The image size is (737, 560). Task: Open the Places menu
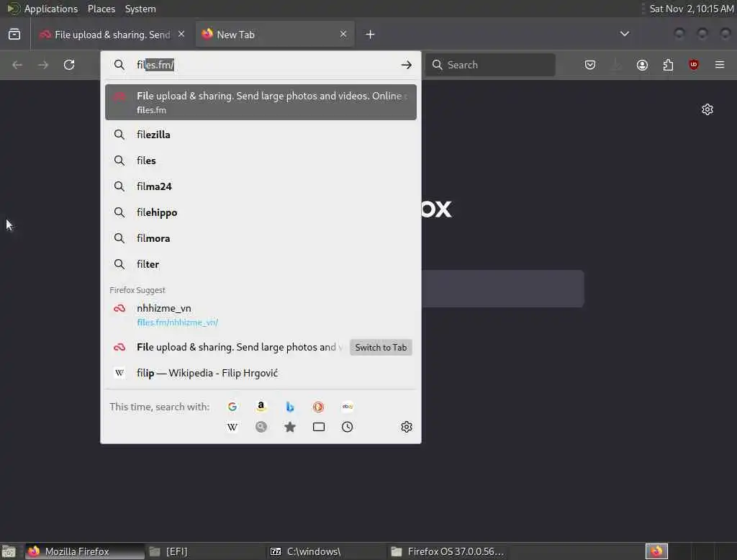[x=101, y=9]
